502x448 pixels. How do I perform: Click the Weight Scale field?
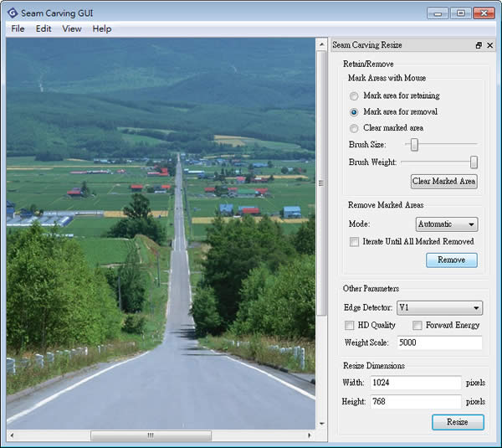point(439,342)
